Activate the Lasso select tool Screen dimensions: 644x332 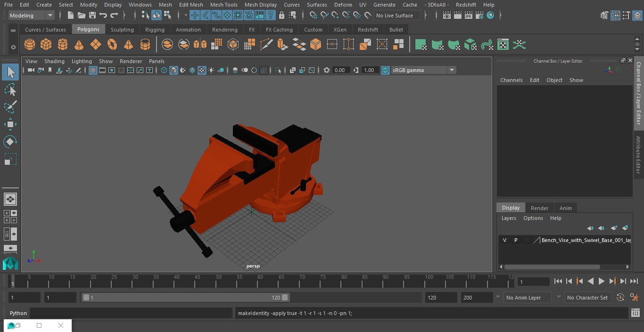click(10, 89)
